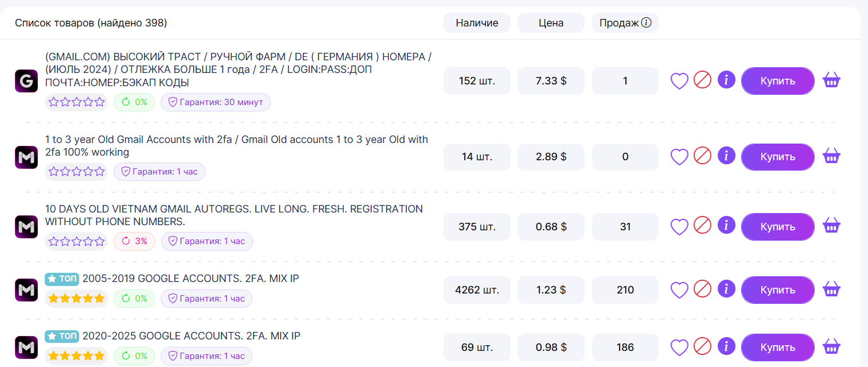This screenshot has height=367, width=868.
Task: Click Купить on the 2005-2019 Google Accounts row
Action: coord(778,290)
